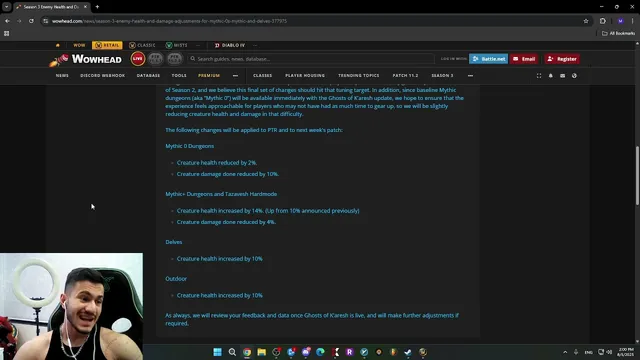Viewport: 640px width, 360px height.
Task: Select the red LIVE realm badge
Action: 138,59
